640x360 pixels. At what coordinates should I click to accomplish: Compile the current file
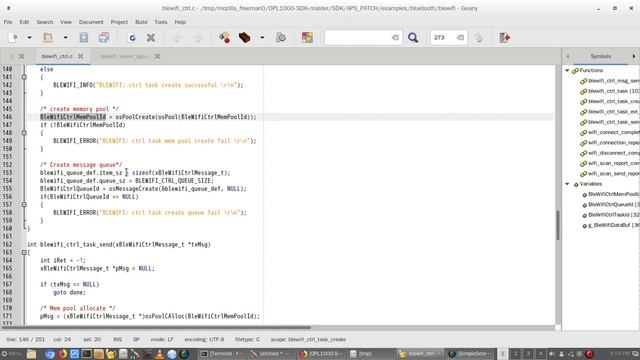click(224, 38)
